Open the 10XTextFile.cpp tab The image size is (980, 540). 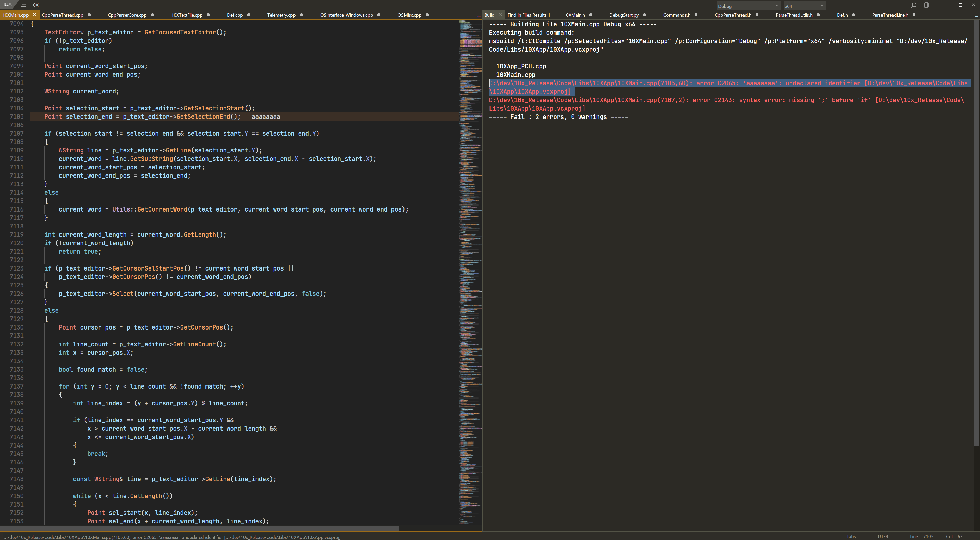click(187, 15)
